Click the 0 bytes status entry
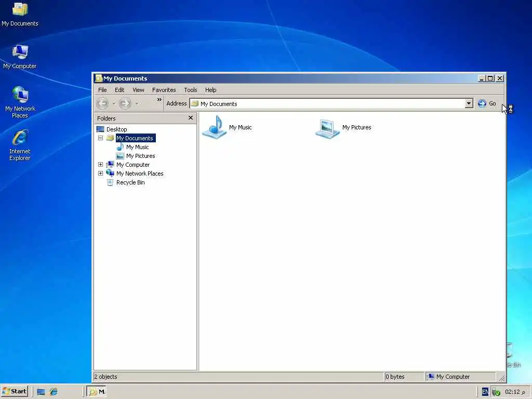532x399 pixels. click(x=395, y=377)
